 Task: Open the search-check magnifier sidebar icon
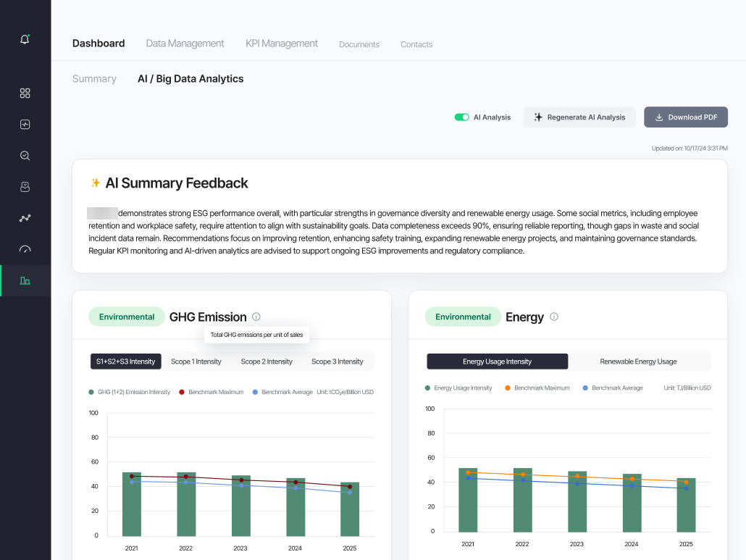pyautogui.click(x=25, y=156)
